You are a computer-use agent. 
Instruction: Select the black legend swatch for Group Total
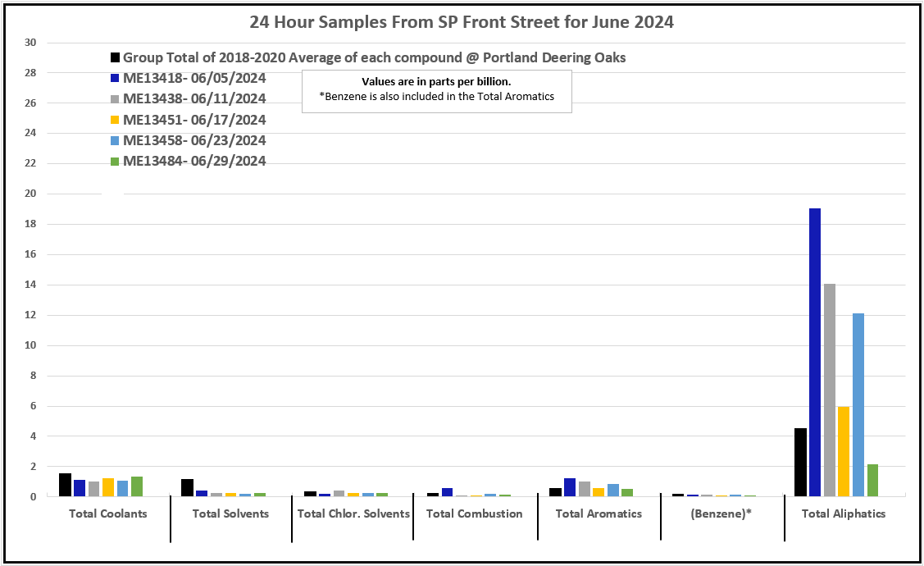coord(116,58)
